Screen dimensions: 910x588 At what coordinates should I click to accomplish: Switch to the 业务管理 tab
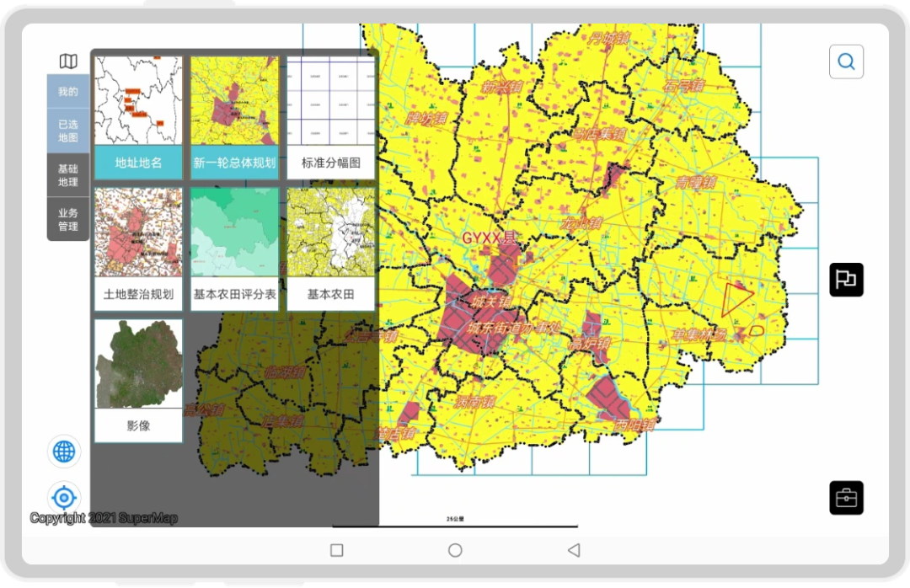68,219
